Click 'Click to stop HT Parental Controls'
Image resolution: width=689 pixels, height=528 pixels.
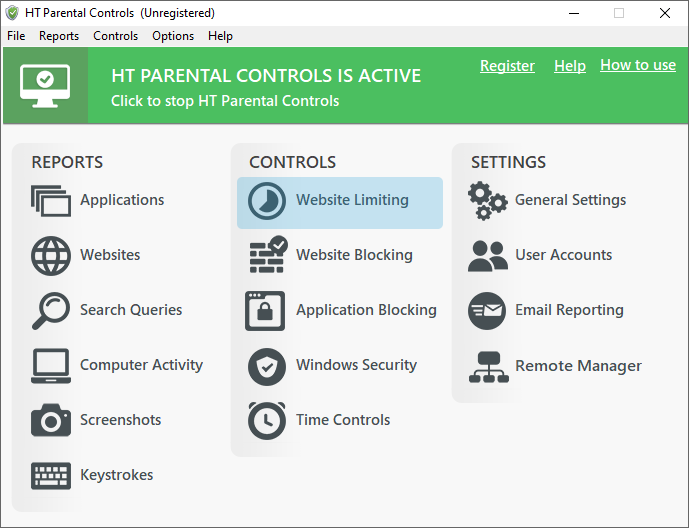click(225, 101)
